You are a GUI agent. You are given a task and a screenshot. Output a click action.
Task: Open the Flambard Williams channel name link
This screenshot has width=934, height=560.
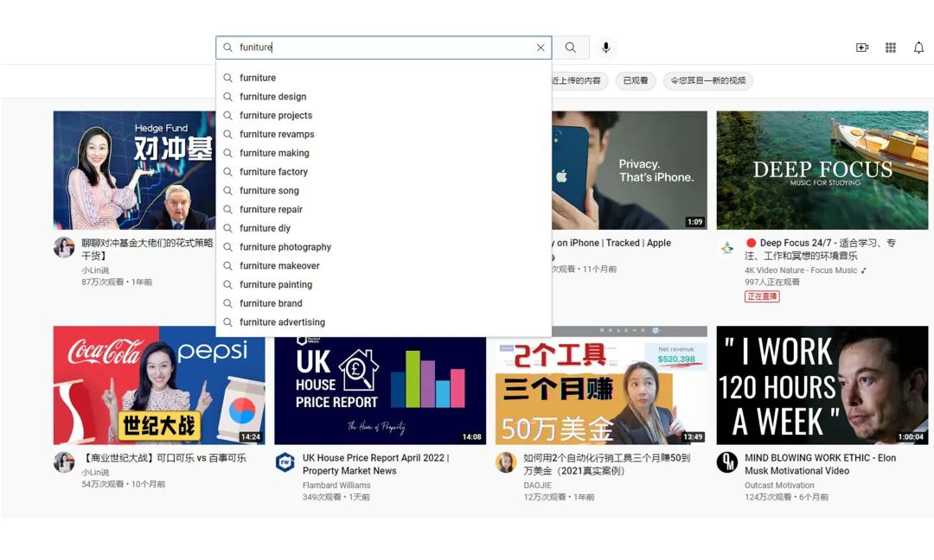336,485
